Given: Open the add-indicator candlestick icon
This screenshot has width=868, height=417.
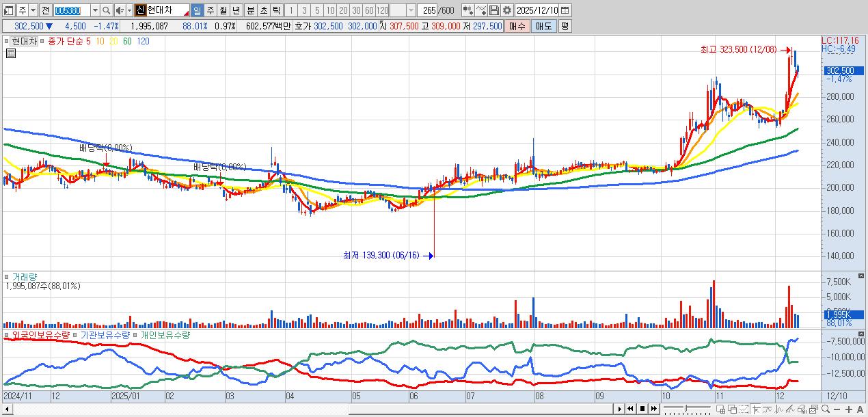Looking at the screenshot, I should pos(468,10).
